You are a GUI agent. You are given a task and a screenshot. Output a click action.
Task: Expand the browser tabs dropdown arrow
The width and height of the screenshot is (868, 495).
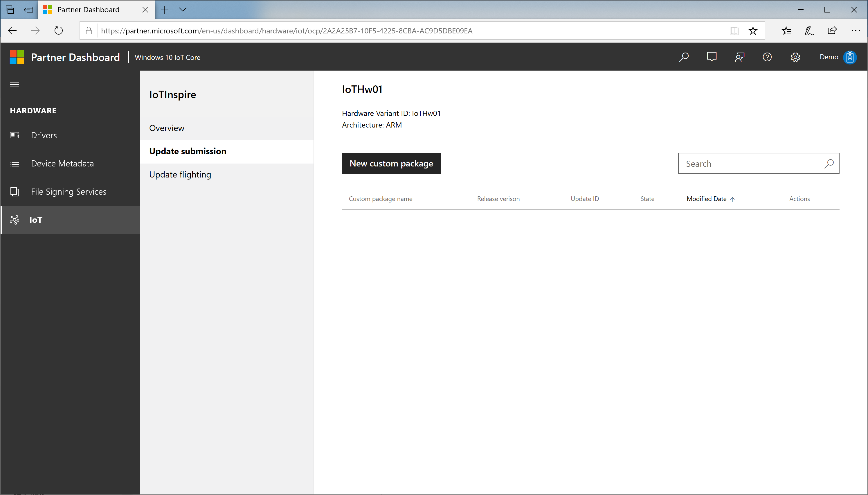coord(183,9)
